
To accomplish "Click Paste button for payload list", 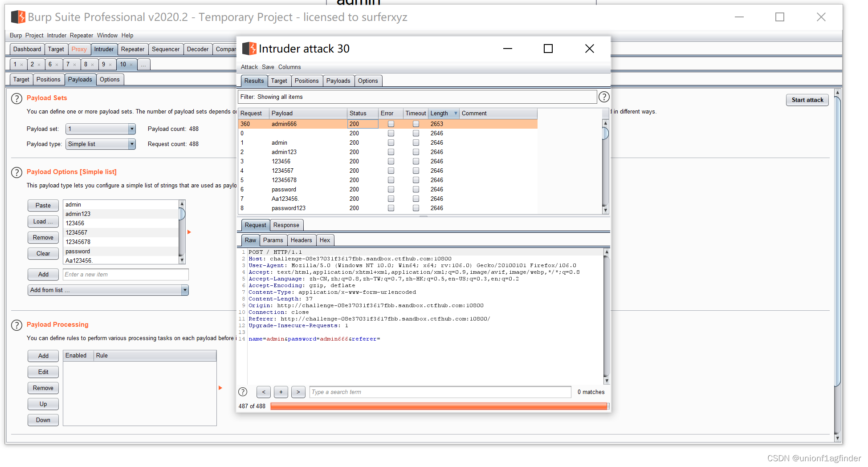I will [x=43, y=206].
